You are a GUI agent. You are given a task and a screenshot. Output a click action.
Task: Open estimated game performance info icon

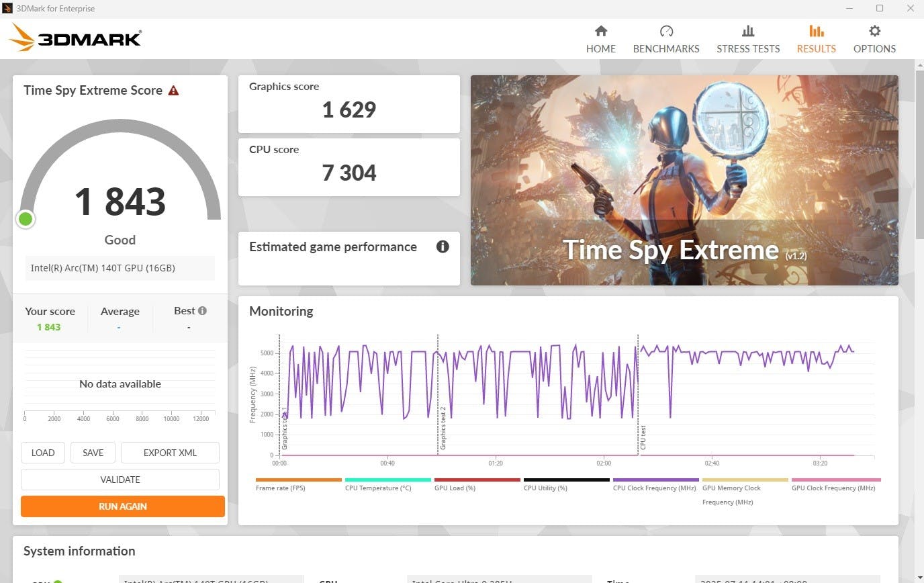point(443,246)
